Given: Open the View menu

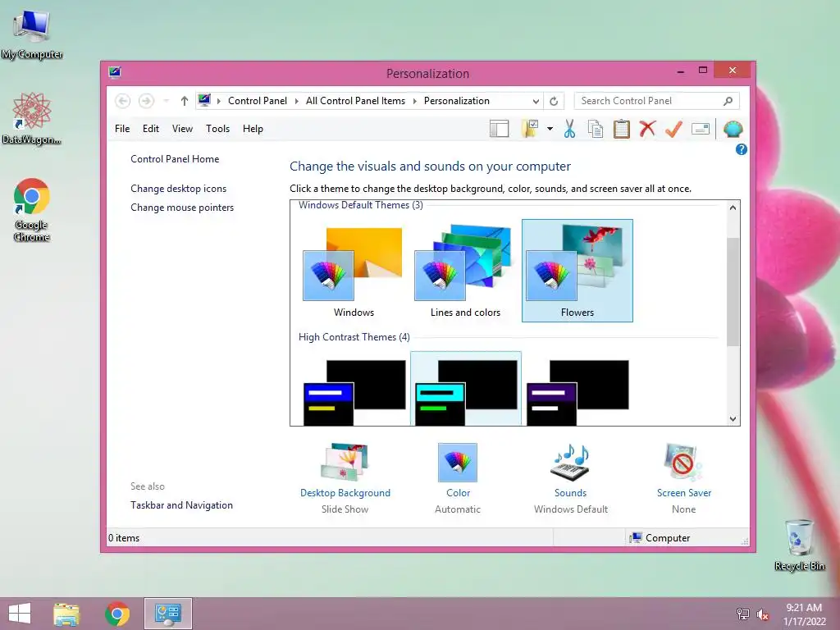Looking at the screenshot, I should pos(182,129).
